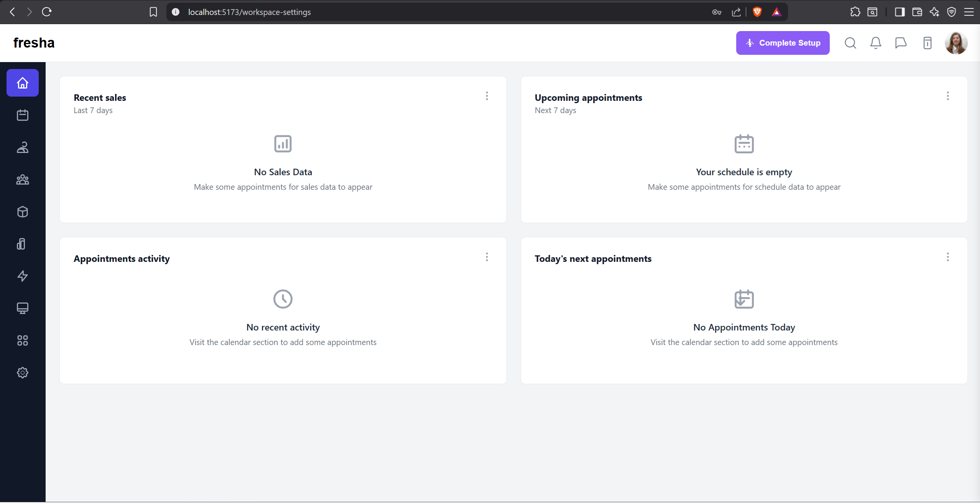Click the fresha logo
The image size is (980, 503).
tap(34, 43)
